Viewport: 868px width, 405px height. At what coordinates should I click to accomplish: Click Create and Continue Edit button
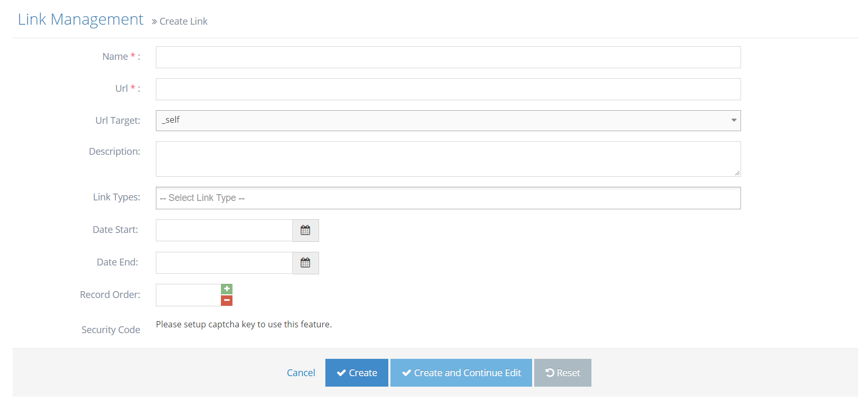click(x=461, y=372)
